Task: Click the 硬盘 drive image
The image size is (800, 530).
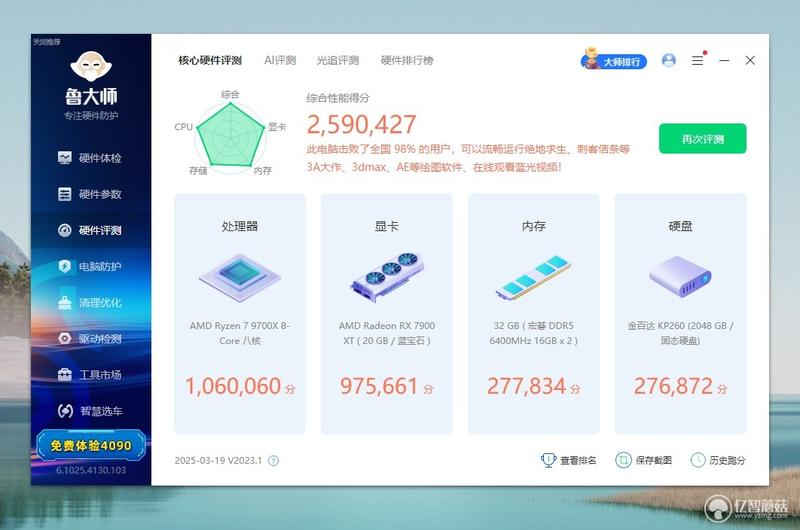Action: point(680,276)
